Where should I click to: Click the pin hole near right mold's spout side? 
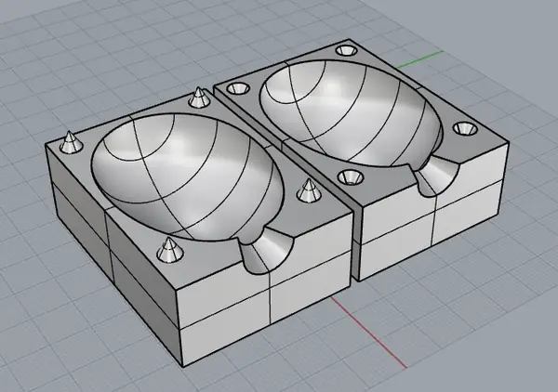(x=465, y=128)
